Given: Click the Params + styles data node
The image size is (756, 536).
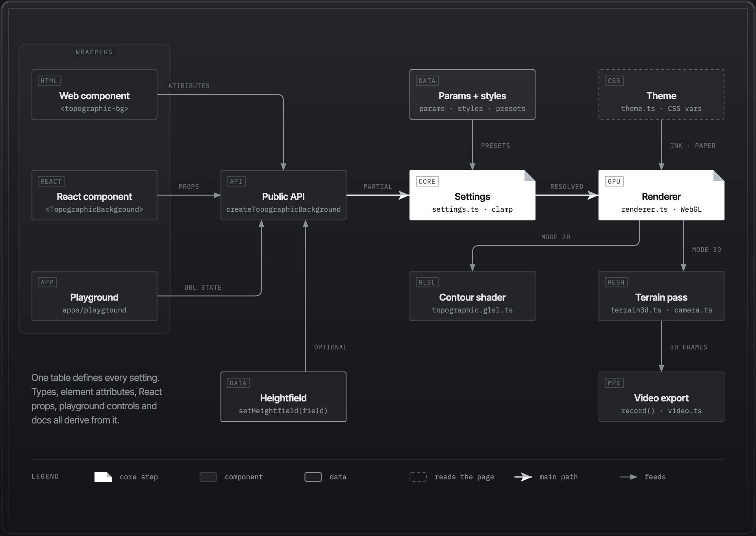Looking at the screenshot, I should click(472, 94).
